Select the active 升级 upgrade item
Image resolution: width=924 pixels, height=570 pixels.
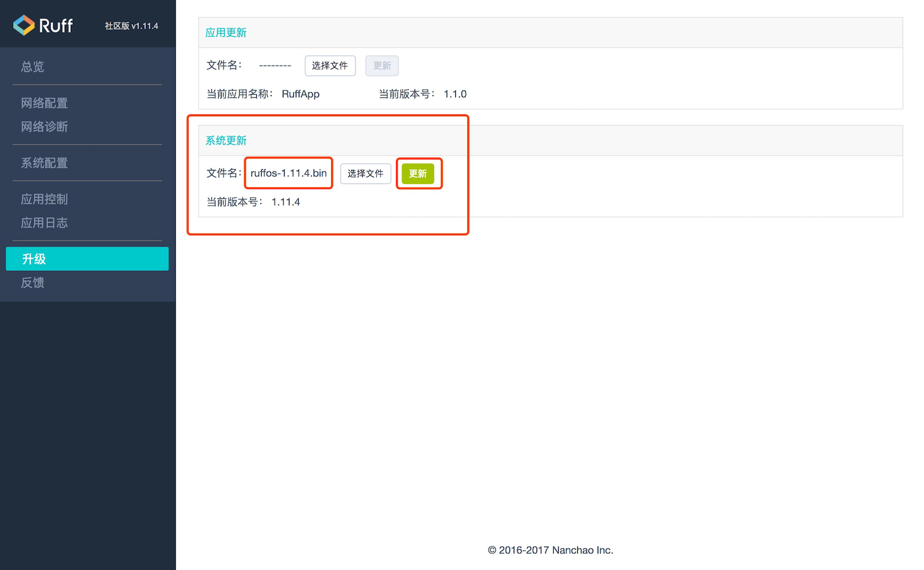(x=87, y=259)
